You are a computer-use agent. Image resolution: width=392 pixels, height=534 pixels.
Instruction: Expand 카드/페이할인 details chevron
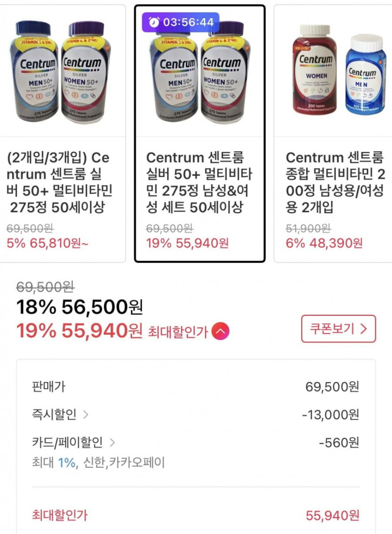tap(112, 442)
